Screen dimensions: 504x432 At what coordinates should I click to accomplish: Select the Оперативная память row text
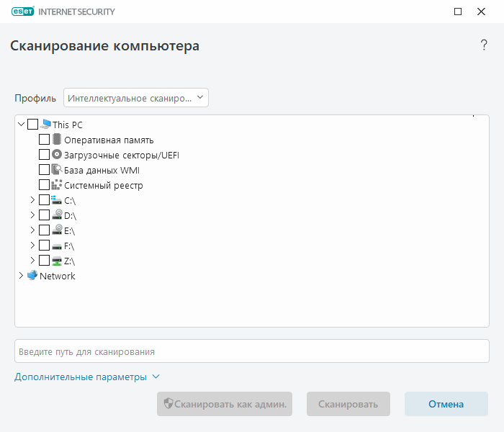coord(109,140)
